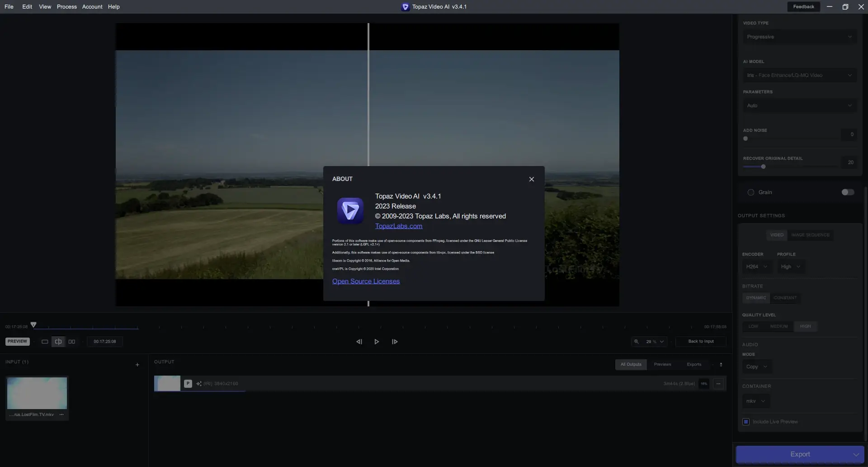
Task: Show the Exports tab
Action: click(694, 365)
